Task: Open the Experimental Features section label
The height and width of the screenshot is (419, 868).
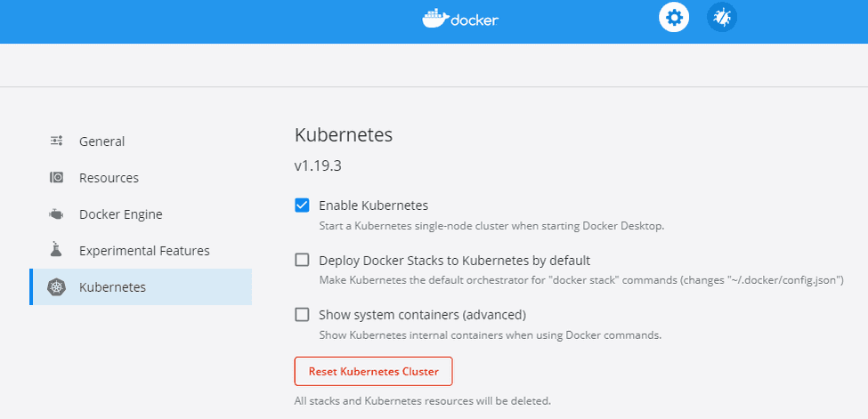Action: pyautogui.click(x=144, y=251)
